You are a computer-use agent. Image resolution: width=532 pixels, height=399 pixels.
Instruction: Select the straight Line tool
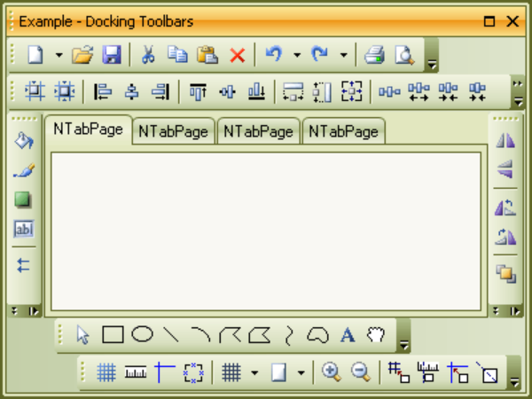click(x=171, y=334)
